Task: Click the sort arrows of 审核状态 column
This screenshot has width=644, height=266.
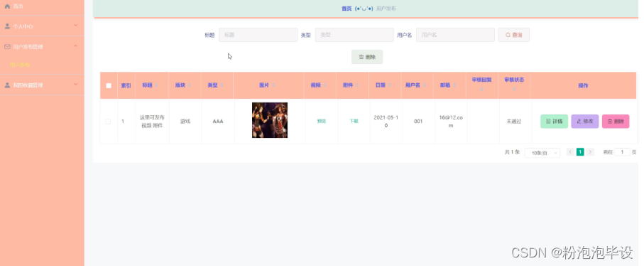Action: [514, 89]
